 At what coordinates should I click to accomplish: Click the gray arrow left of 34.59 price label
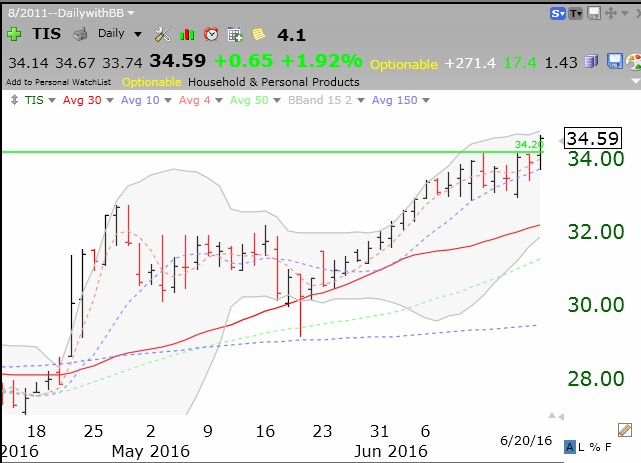pyautogui.click(x=560, y=141)
